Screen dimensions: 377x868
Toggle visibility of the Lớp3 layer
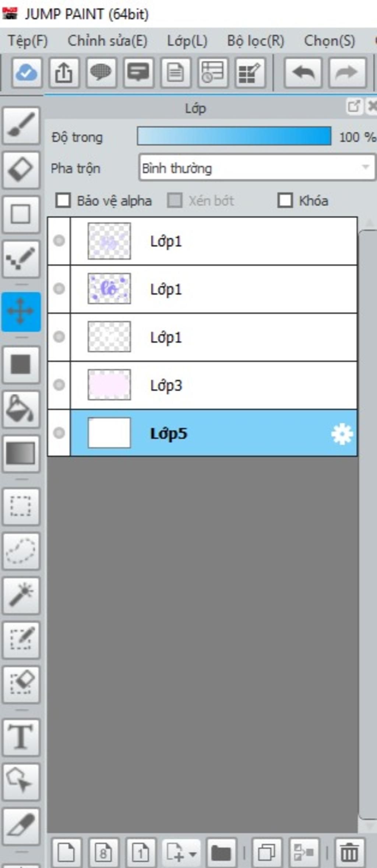(59, 385)
